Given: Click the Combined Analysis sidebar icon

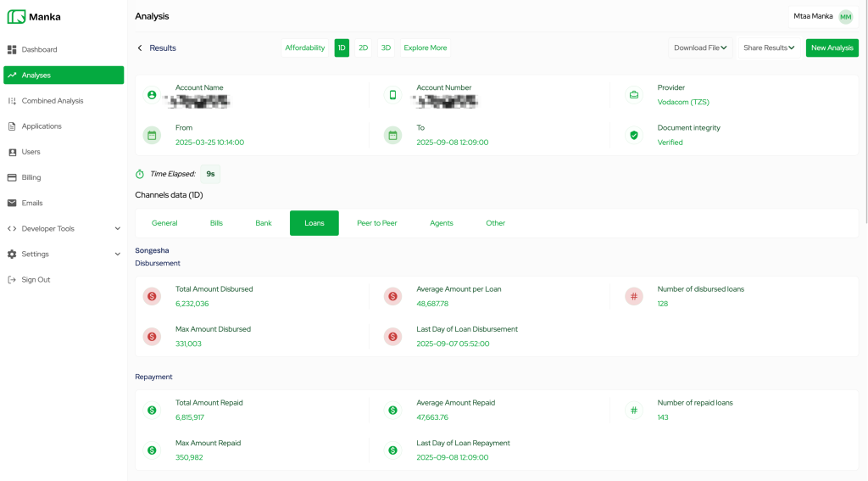Looking at the screenshot, I should coord(12,101).
